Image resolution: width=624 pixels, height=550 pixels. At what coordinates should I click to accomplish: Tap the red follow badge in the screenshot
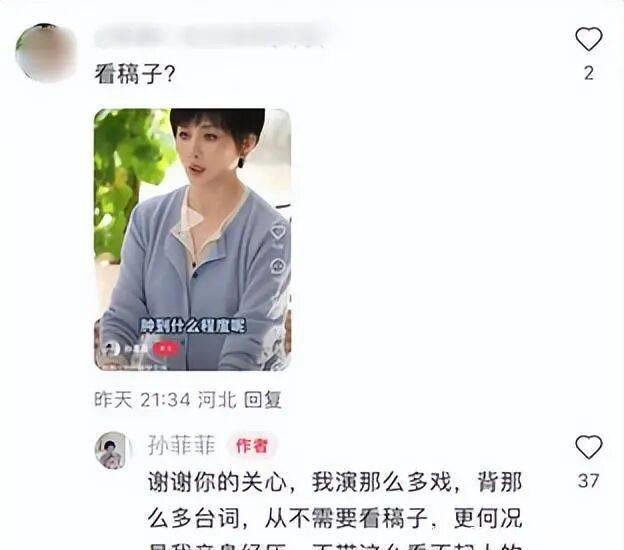click(165, 349)
